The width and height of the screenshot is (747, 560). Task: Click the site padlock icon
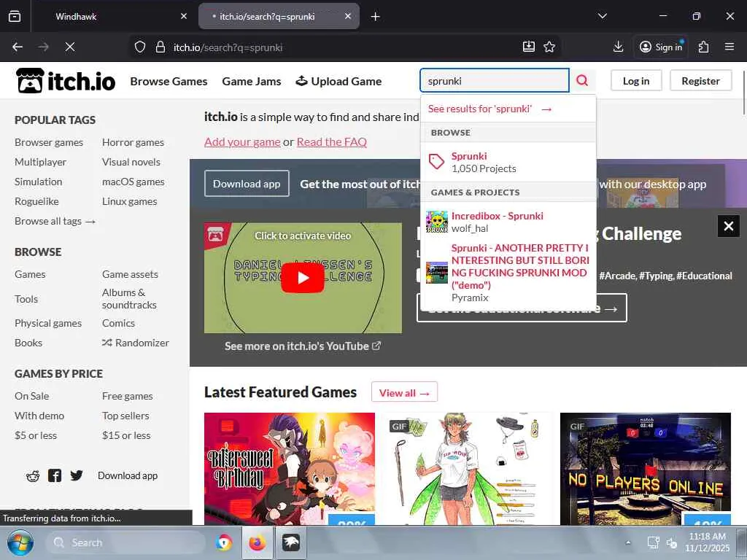click(x=160, y=47)
